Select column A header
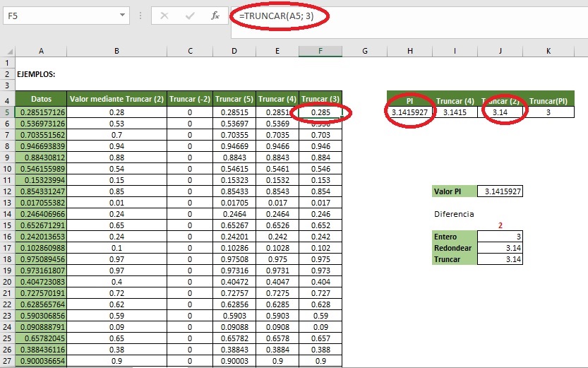Viewport: 588px width, 368px height. 41,51
